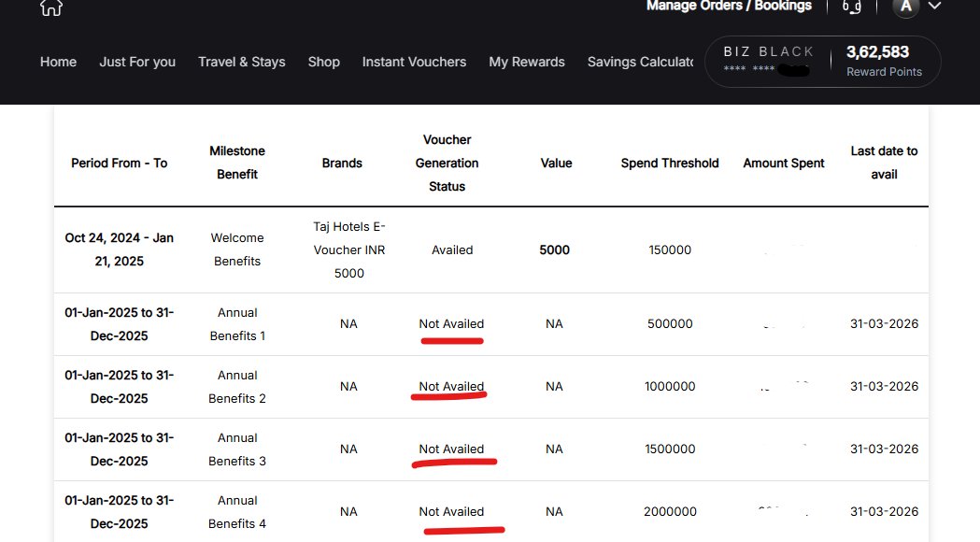Click the period cell in Annual Benefits 3 row

[x=120, y=449]
